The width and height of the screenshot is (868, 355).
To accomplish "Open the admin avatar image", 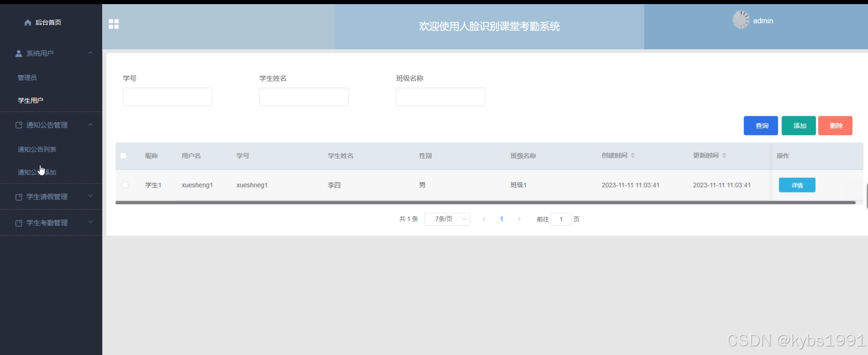I will point(741,20).
